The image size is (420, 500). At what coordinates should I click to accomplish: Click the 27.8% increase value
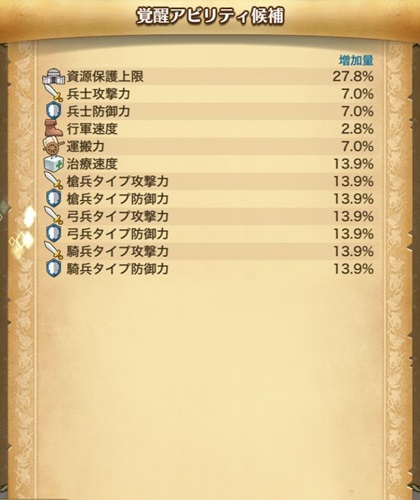coord(353,77)
